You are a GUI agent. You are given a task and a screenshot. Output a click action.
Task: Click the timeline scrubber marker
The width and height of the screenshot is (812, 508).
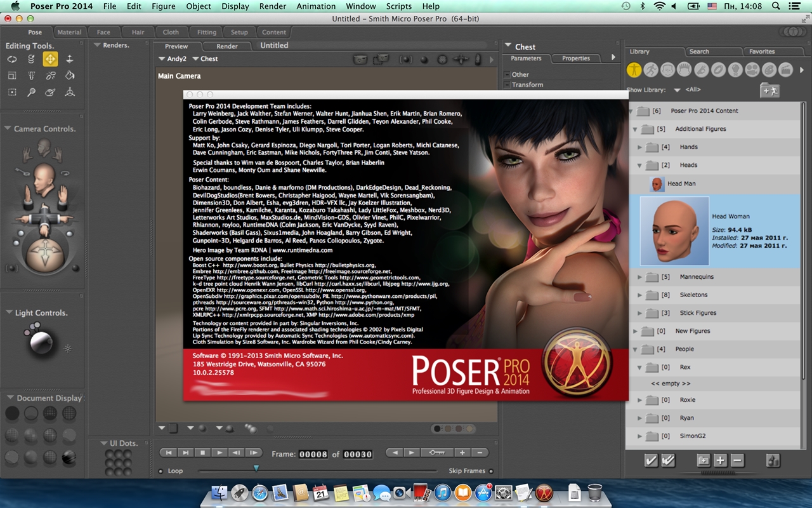[x=256, y=468]
